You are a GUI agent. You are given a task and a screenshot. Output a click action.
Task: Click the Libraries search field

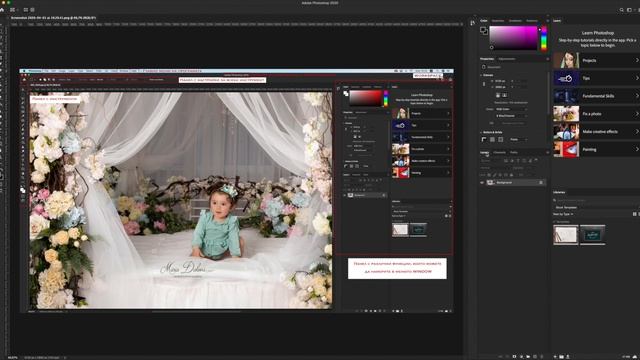coord(595,200)
